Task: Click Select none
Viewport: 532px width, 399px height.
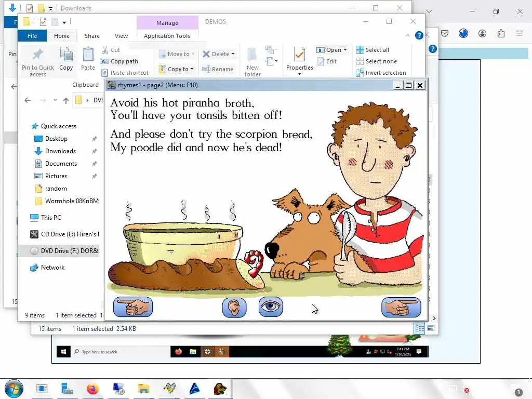Action: click(x=376, y=61)
